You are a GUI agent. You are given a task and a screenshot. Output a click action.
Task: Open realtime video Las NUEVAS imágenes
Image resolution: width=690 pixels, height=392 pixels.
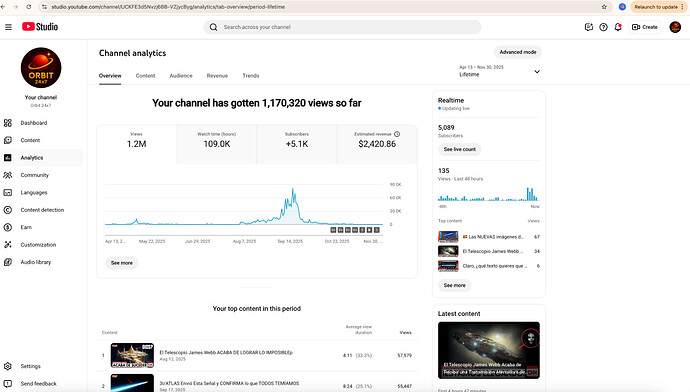point(488,237)
